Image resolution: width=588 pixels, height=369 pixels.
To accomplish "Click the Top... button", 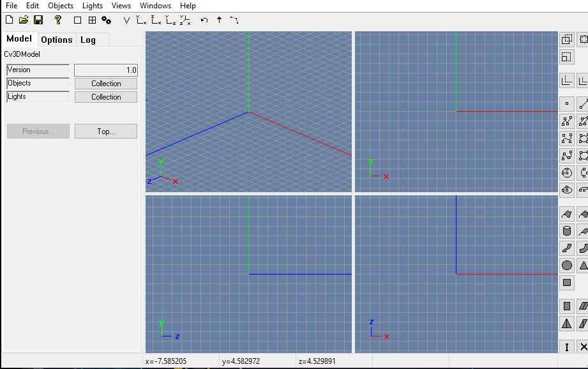I will pos(106,132).
